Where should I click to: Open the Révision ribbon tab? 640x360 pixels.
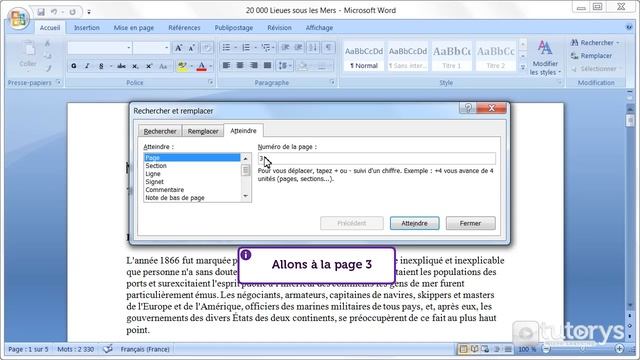[279, 28]
